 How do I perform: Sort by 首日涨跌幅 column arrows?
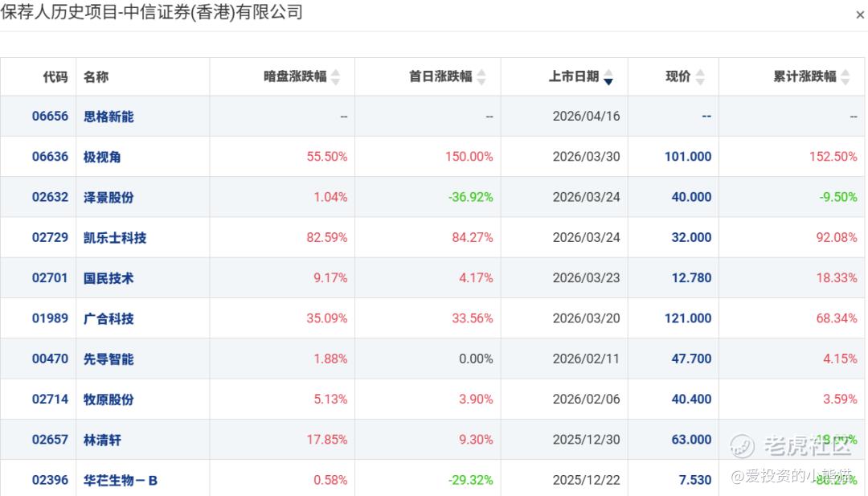coord(481,77)
